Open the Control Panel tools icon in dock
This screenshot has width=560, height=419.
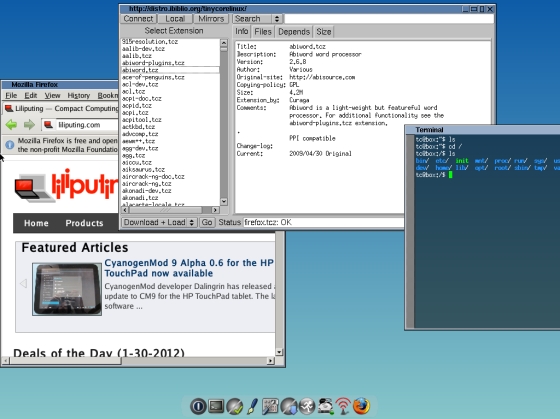[x=270, y=406]
